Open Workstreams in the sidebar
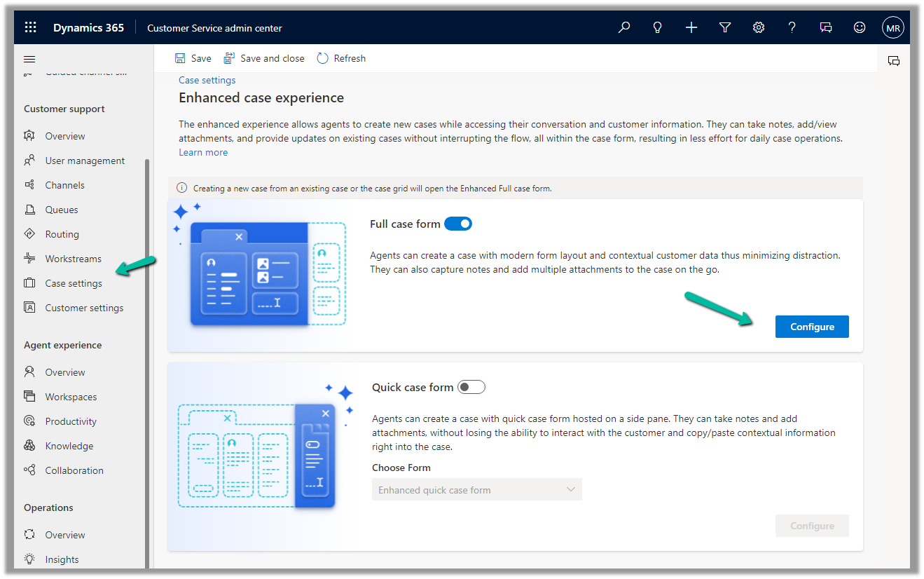 73,259
